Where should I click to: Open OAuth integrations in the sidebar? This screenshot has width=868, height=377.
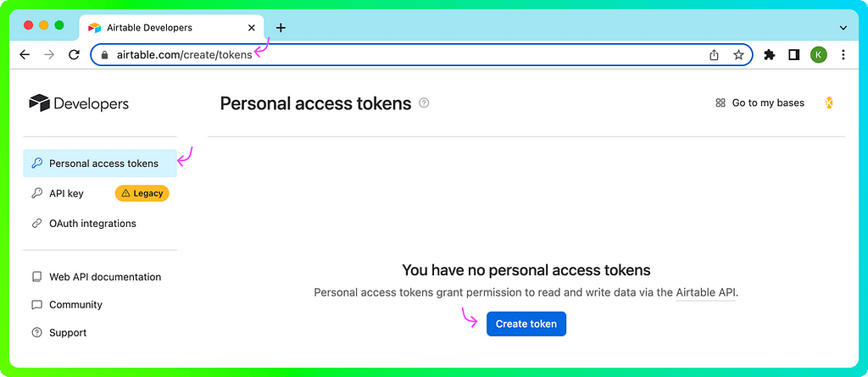[92, 224]
